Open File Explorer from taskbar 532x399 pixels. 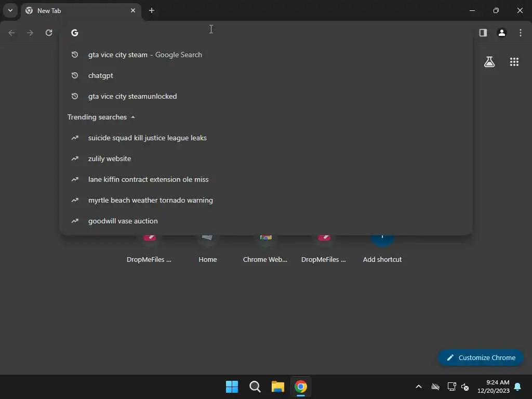point(277,387)
